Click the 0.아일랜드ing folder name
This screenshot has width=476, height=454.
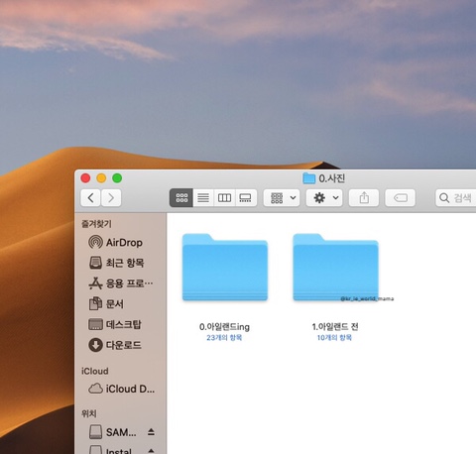click(224, 327)
